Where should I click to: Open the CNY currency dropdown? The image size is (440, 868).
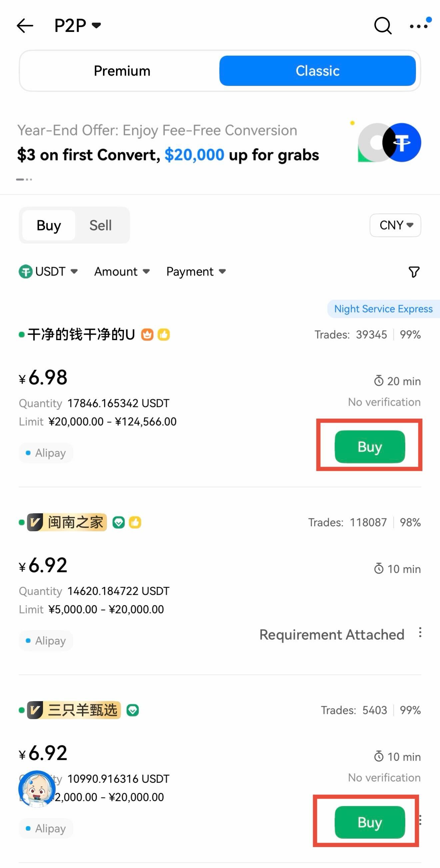(395, 225)
